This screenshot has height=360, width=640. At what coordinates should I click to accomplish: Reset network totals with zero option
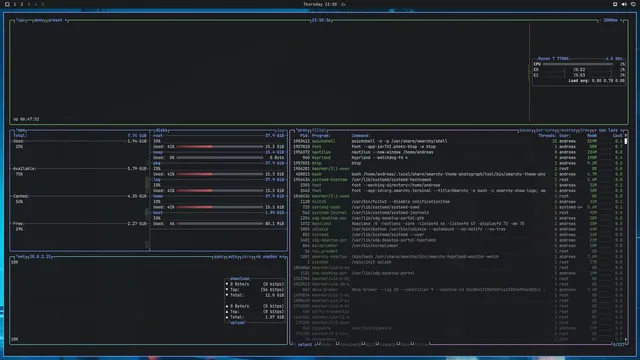[246, 257]
